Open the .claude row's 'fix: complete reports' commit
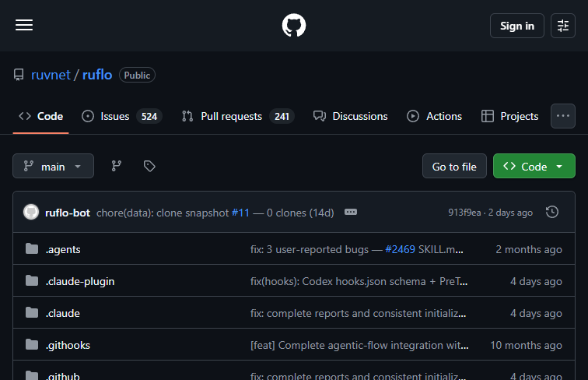The width and height of the screenshot is (588, 380). point(358,313)
